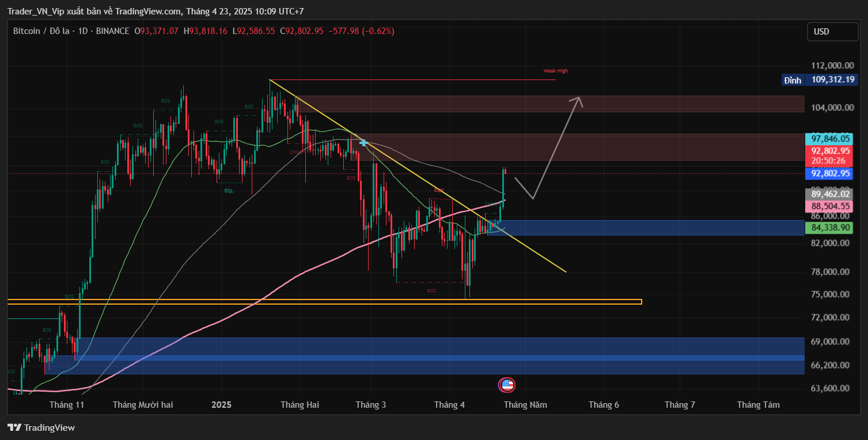
Task: Click the 63,600.00 price axis label
Action: point(830,388)
